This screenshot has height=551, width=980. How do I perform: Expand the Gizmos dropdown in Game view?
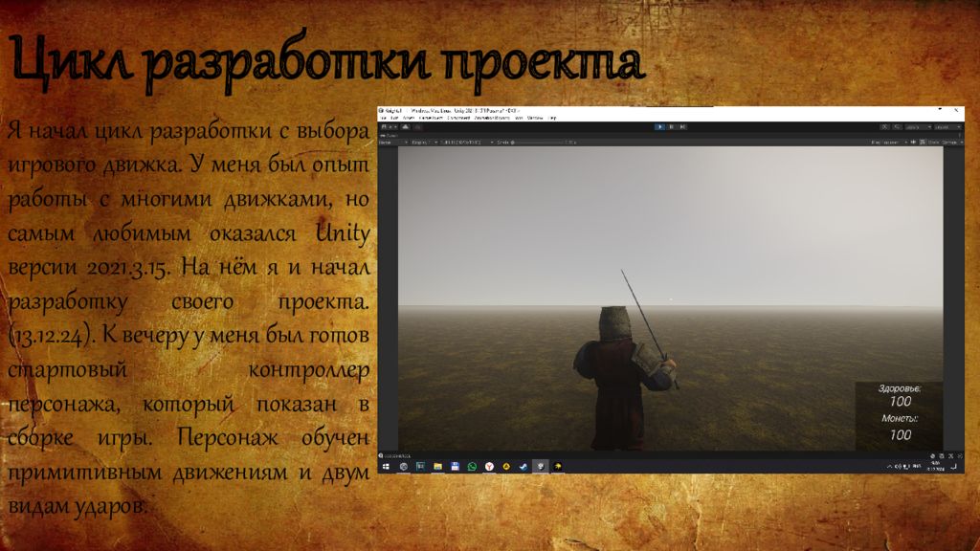click(x=952, y=143)
